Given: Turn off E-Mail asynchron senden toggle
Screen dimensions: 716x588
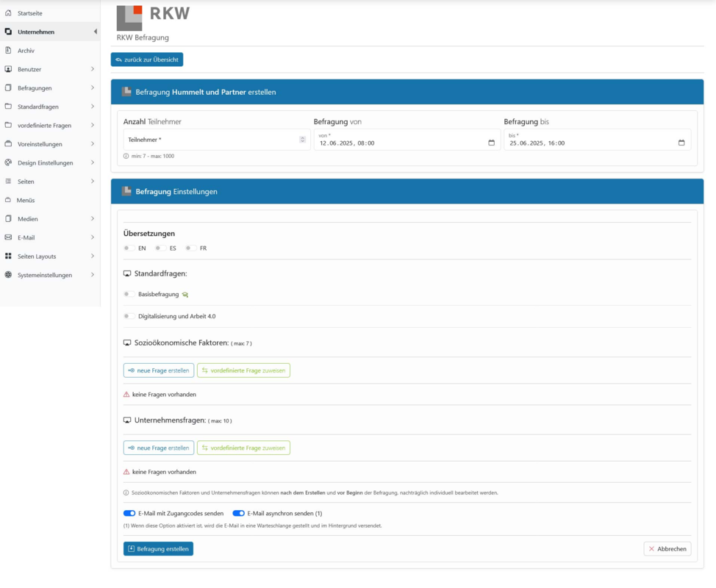Looking at the screenshot, I should point(238,514).
